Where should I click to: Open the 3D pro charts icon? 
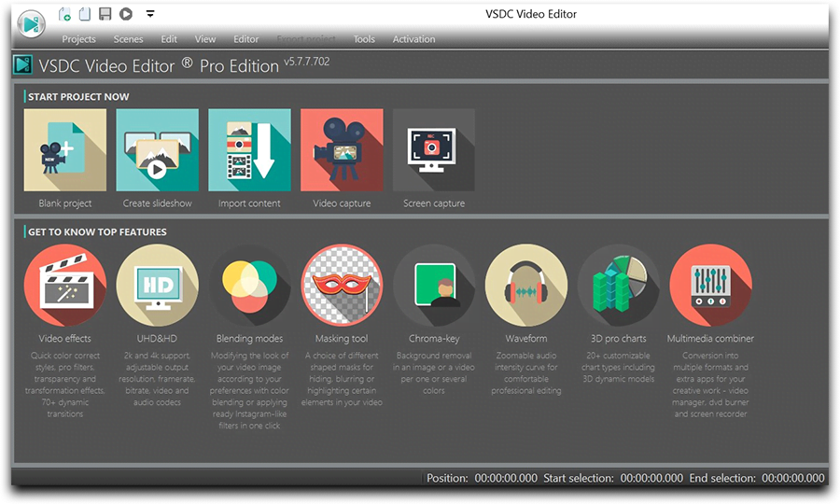[618, 285]
